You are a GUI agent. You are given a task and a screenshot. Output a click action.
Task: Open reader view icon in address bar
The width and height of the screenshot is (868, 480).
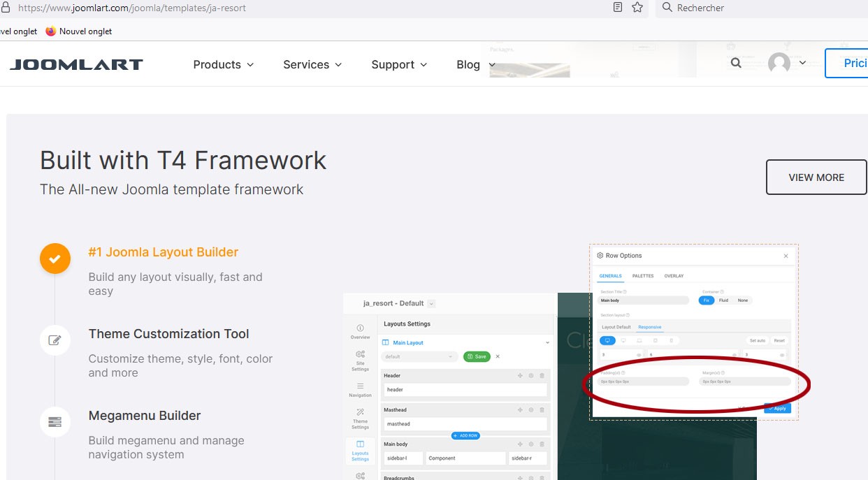[x=618, y=7]
